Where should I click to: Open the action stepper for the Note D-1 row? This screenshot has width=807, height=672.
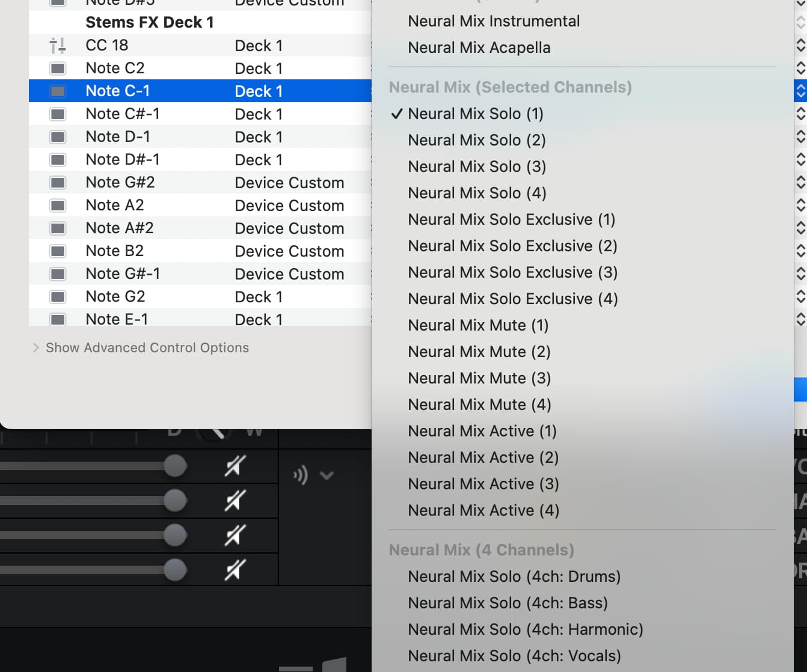[x=800, y=136]
